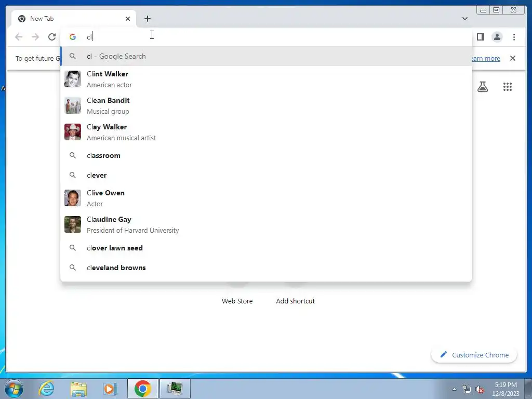Viewport: 532px width, 399px height.
Task: Open the profile avatar button
Action: pyautogui.click(x=497, y=37)
